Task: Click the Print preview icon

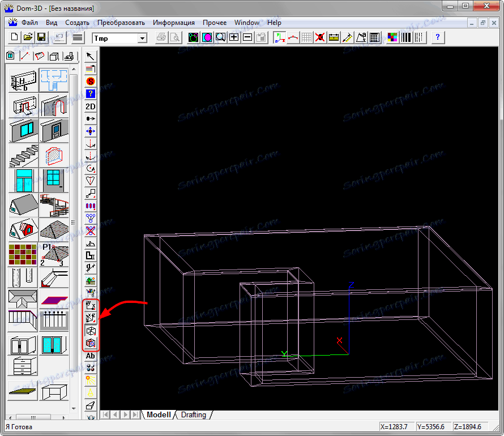Action: tap(175, 37)
